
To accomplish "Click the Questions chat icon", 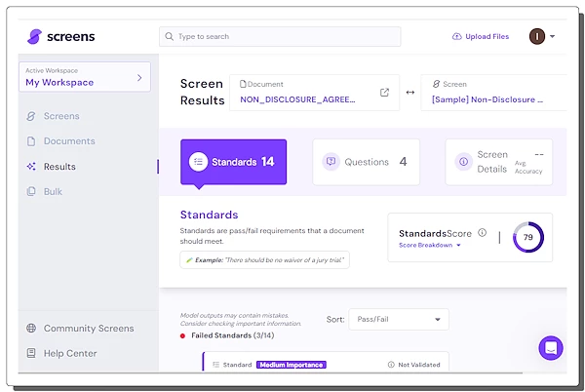I will (331, 162).
